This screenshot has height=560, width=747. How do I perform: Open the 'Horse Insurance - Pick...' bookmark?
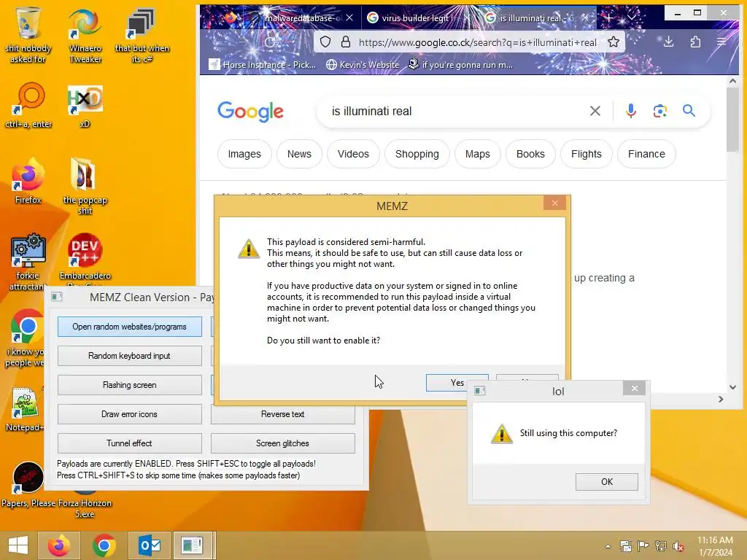pos(263,64)
